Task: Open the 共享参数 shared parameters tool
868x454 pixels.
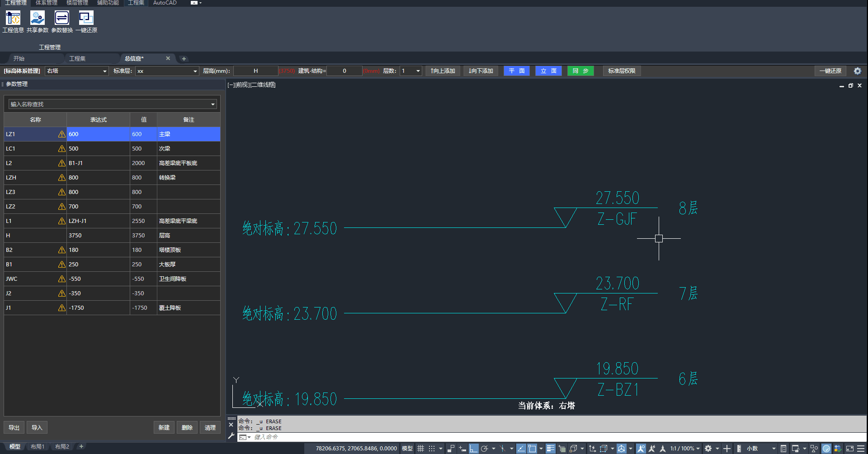Action: (x=38, y=22)
